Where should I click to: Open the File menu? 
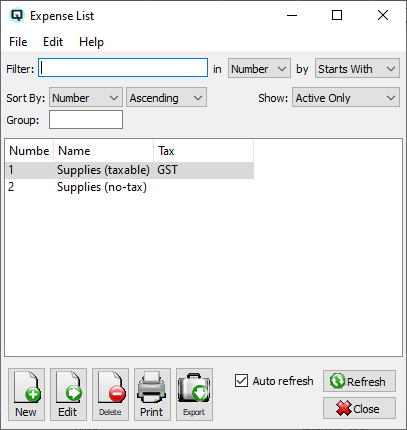tap(18, 42)
